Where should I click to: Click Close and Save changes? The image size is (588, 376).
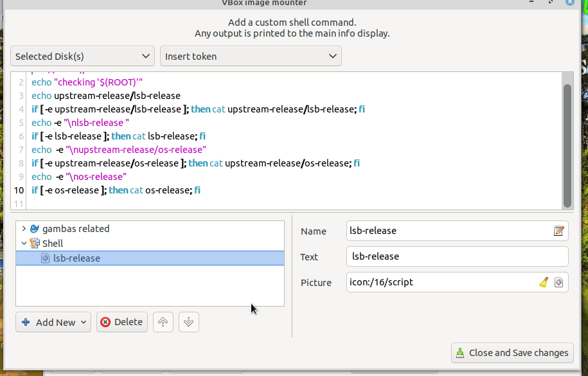click(x=512, y=352)
